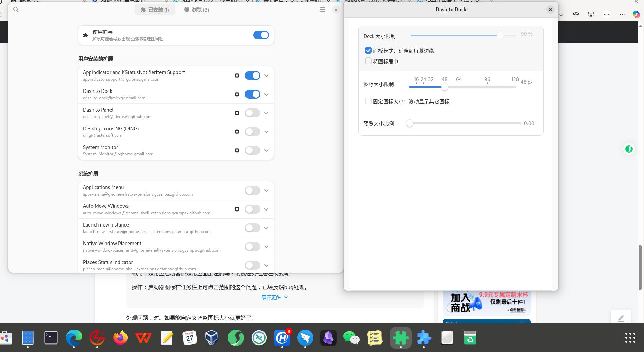The width and height of the screenshot is (644, 352).
Task: Launch Firefox from the dock
Action: (x=120, y=338)
